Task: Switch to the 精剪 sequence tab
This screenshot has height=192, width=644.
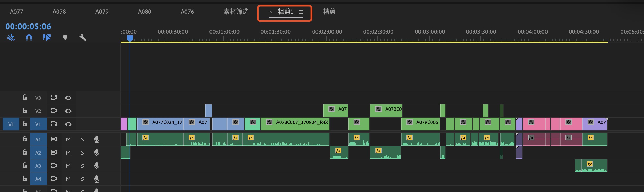Action: click(x=329, y=12)
